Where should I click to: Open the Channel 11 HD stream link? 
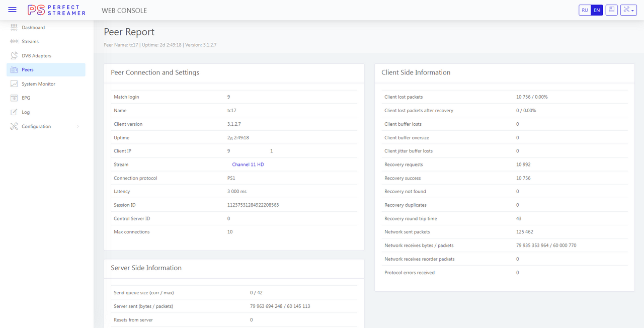(248, 165)
